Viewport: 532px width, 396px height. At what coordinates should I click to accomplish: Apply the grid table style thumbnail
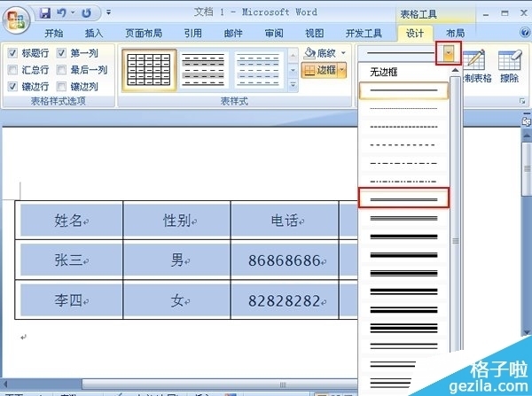pos(149,70)
